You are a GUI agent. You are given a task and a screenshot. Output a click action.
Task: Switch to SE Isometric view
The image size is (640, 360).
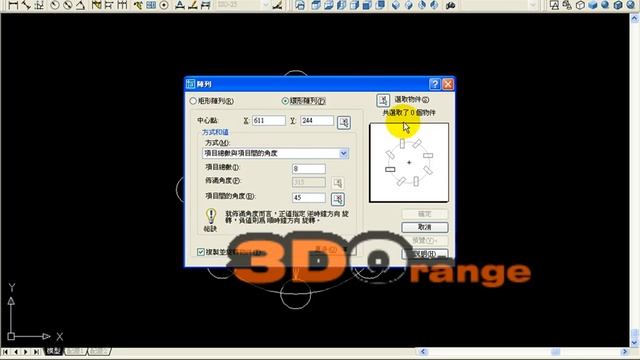(409, 5)
